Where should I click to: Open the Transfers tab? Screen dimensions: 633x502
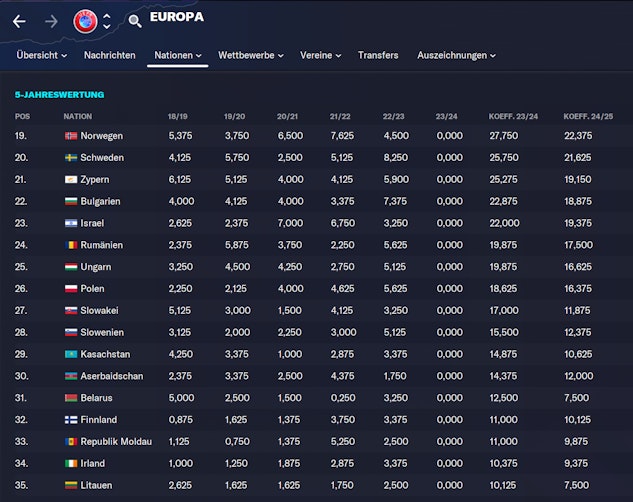tap(378, 55)
